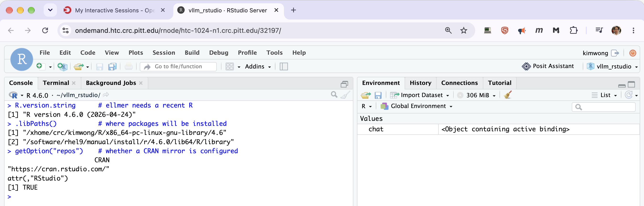Click the Save current document icon
Viewport: 644px width, 206px height.
[x=99, y=67]
